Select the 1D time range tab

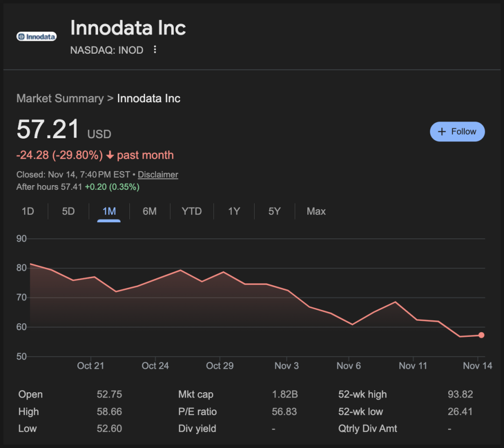point(28,211)
